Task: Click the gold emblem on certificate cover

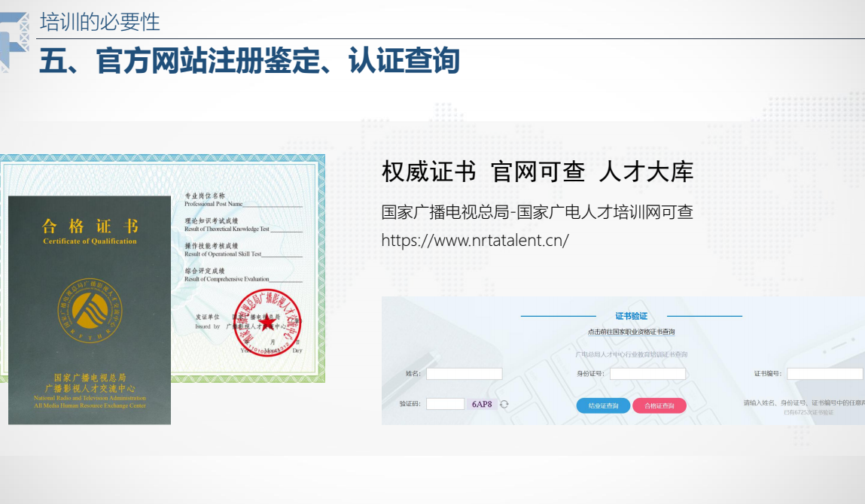Action: point(90,311)
